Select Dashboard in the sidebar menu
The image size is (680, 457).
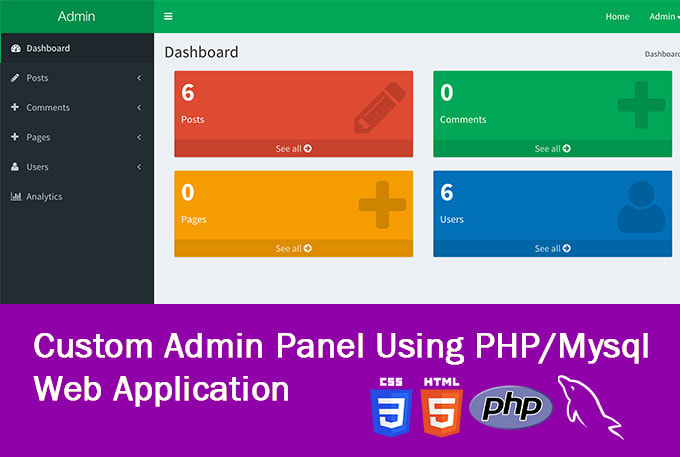click(77, 48)
